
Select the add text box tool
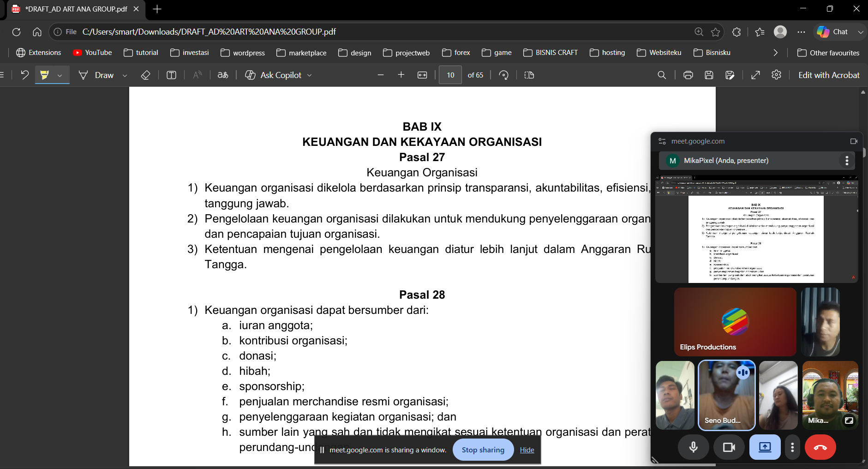[171, 75]
